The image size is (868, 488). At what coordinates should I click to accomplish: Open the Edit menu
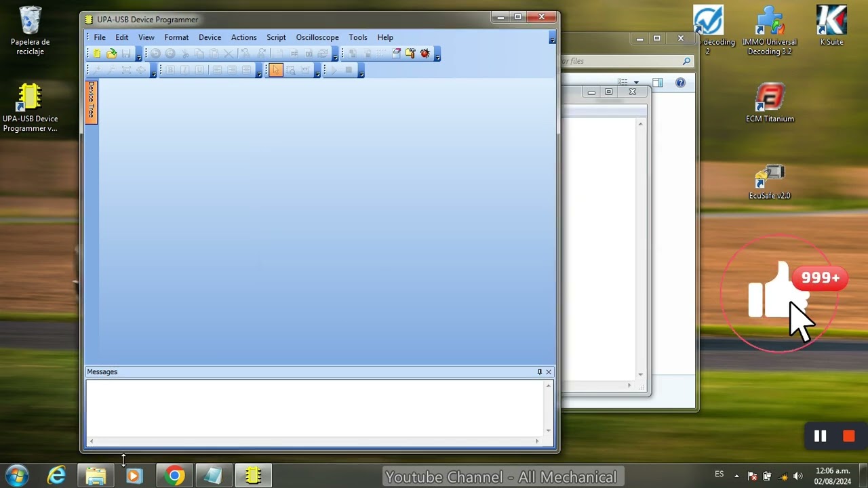pos(122,37)
